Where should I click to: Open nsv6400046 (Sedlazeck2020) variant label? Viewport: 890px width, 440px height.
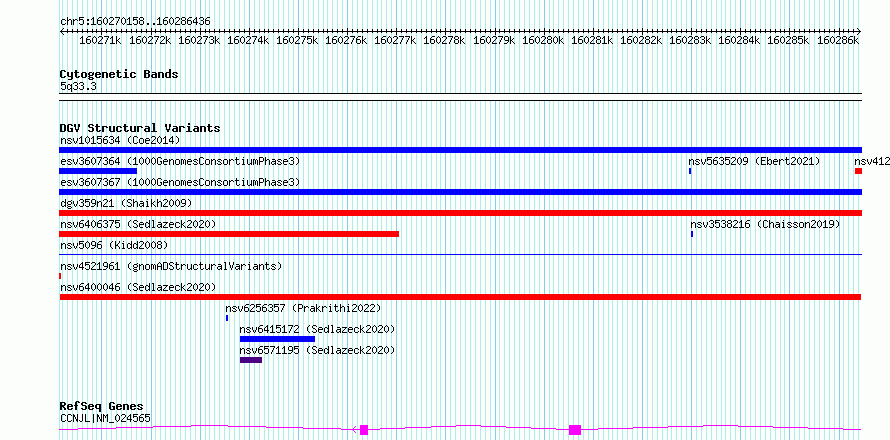point(138,288)
